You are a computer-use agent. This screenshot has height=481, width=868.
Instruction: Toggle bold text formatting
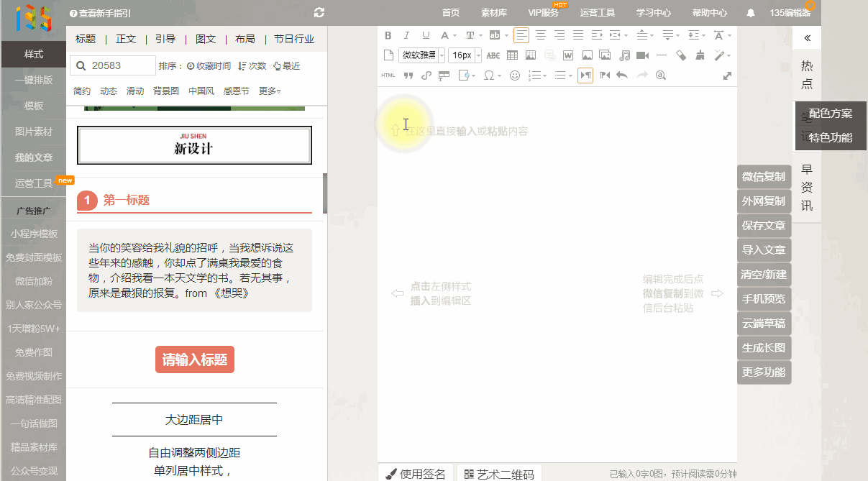[x=388, y=35]
